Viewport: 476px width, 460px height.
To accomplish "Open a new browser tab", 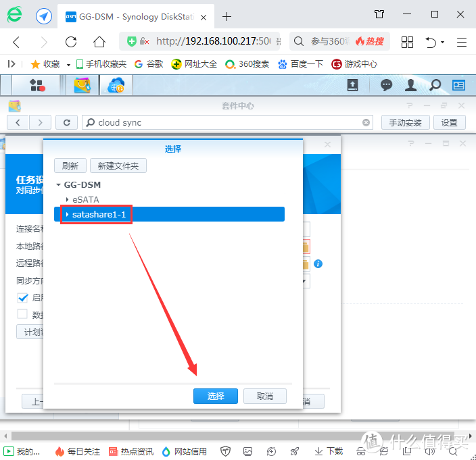I will pos(227,16).
